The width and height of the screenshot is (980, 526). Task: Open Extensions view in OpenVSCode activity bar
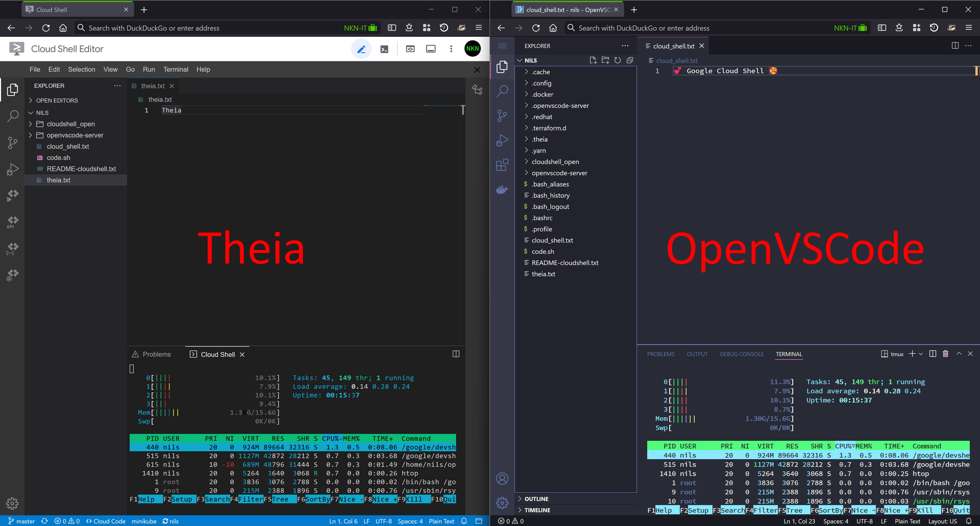point(502,165)
